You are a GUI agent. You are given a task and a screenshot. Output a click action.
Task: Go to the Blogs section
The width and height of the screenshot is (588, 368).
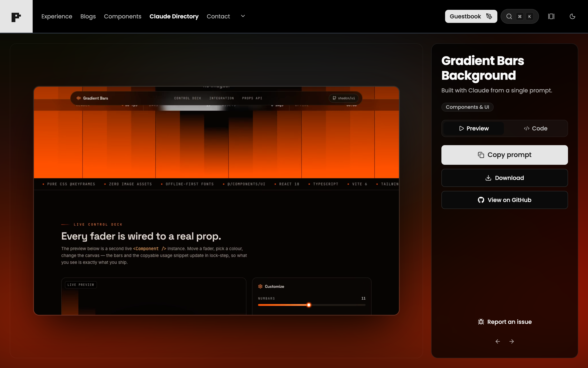88,16
